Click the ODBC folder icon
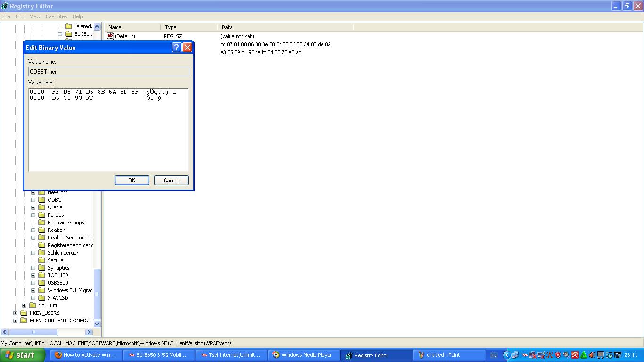The image size is (644, 362). coord(43,199)
